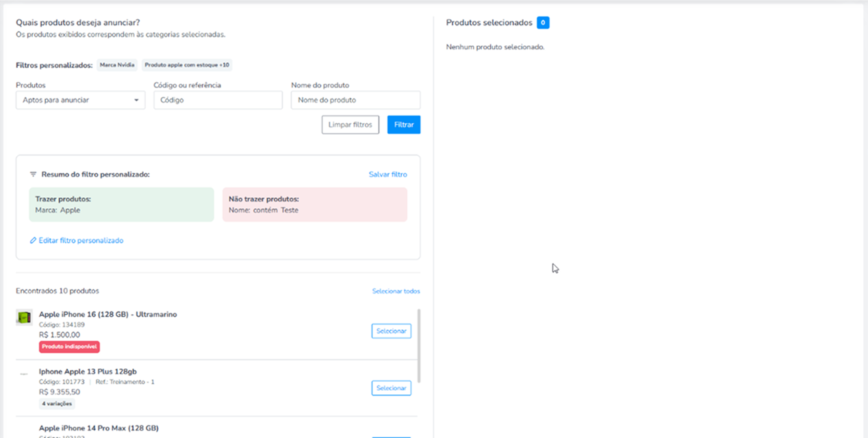The width and height of the screenshot is (868, 438).
Task: Click the Salvar filtro link
Action: [x=388, y=175]
